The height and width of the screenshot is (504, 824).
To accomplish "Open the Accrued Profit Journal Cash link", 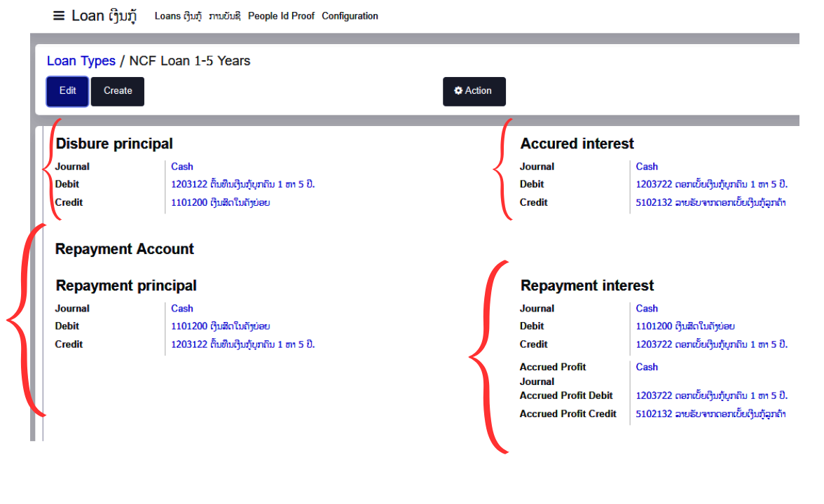I will coord(647,367).
